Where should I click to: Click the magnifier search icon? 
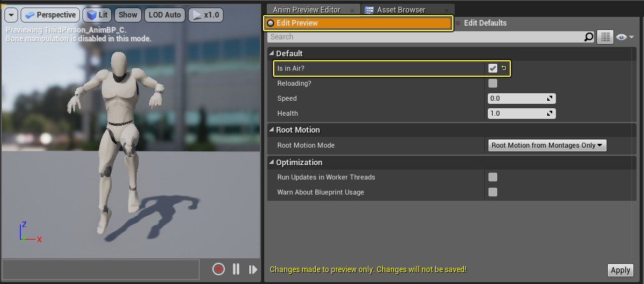click(x=589, y=37)
